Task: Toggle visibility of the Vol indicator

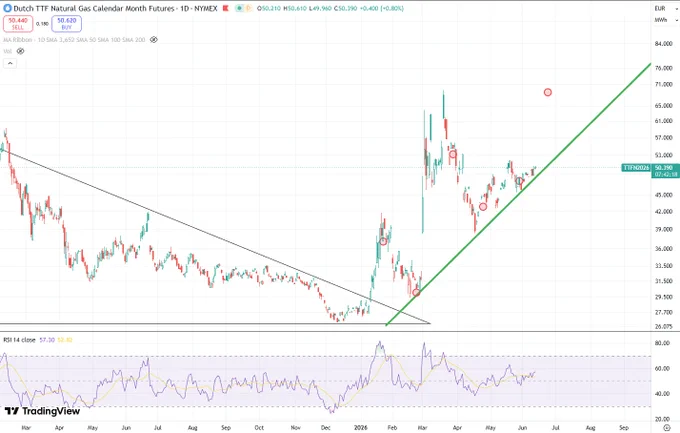Action: [x=20, y=51]
